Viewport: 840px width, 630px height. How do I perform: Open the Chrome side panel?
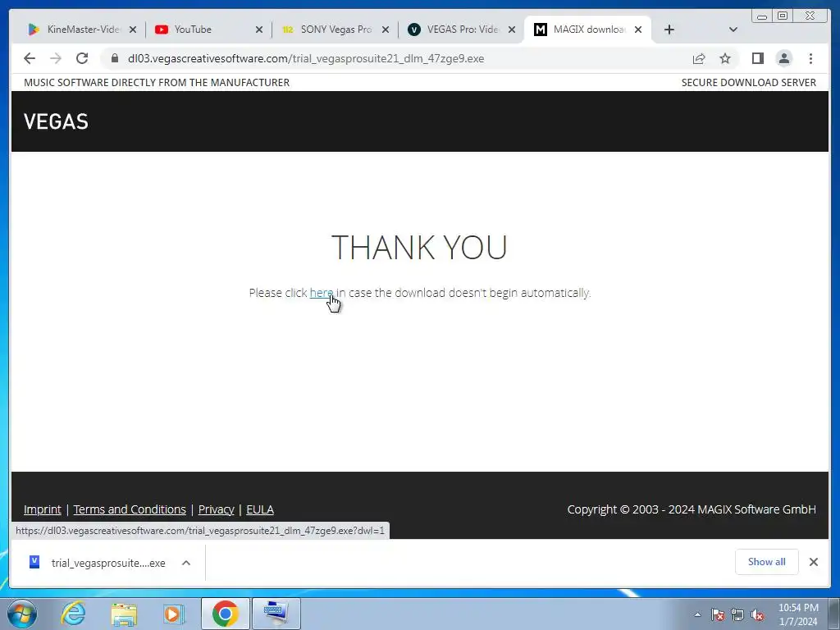757,58
